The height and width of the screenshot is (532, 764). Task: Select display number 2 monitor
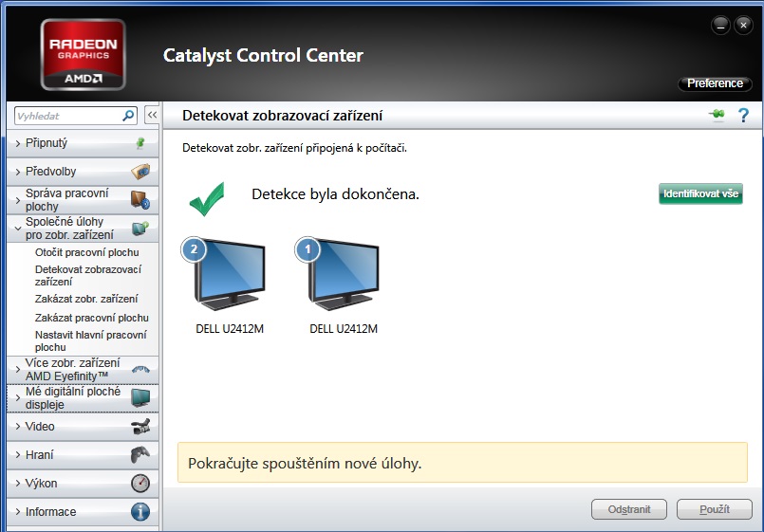point(224,274)
